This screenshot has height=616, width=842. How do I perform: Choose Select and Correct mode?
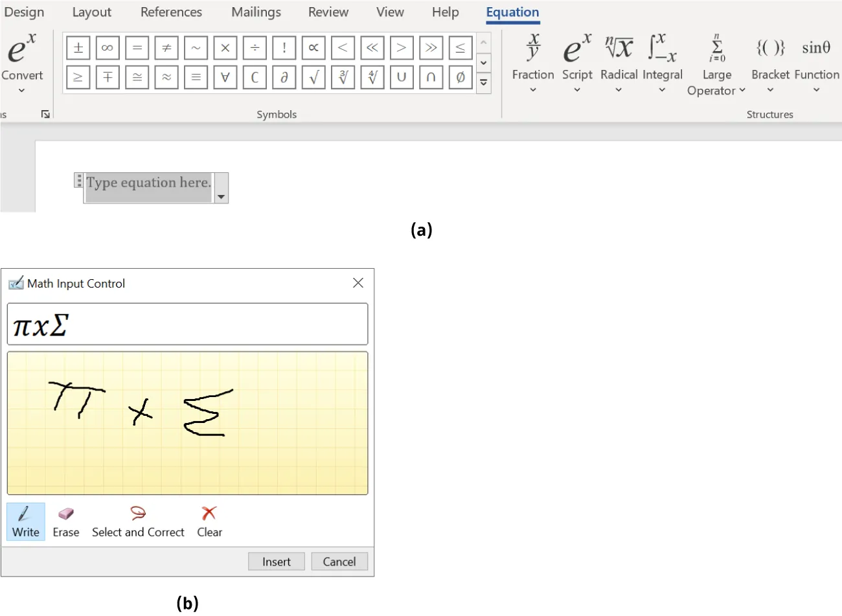click(x=138, y=521)
